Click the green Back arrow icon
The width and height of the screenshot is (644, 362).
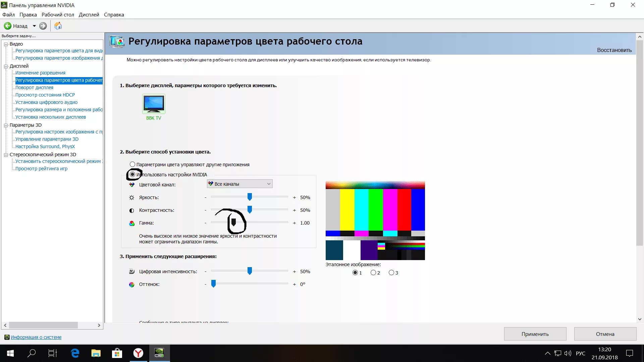coord(8,26)
